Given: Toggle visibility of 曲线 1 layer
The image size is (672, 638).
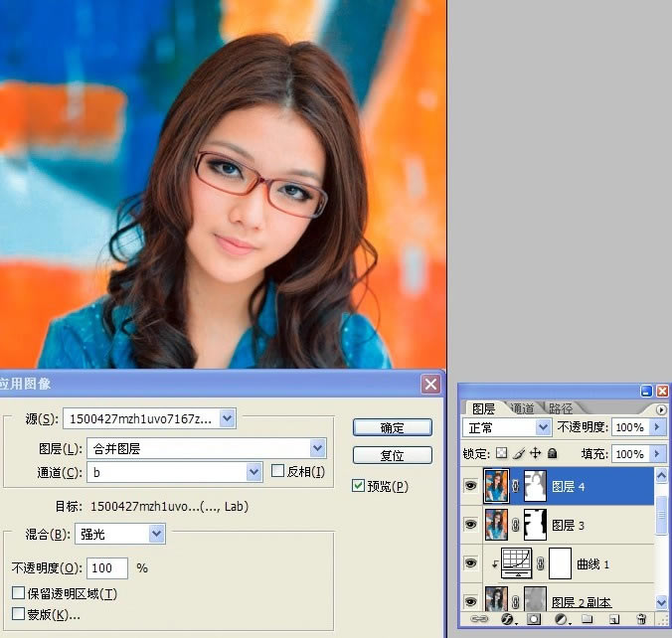Looking at the screenshot, I should (x=470, y=563).
